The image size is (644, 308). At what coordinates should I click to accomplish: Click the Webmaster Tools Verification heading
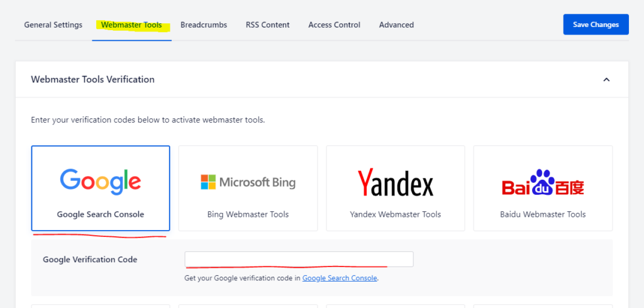click(x=92, y=79)
